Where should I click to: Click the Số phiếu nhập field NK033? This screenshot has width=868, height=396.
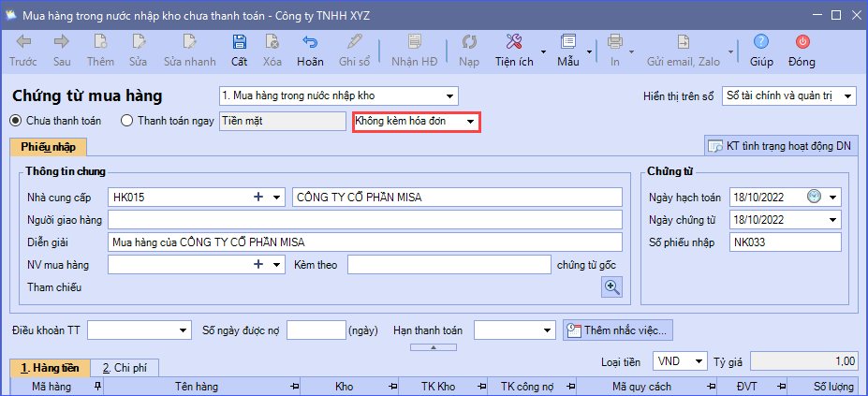click(786, 242)
